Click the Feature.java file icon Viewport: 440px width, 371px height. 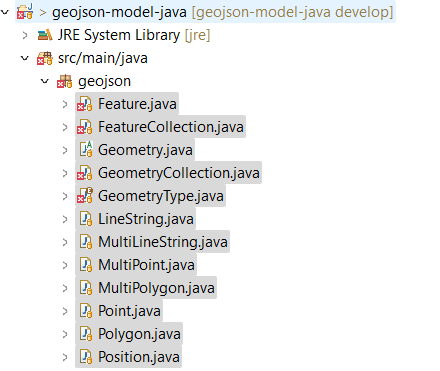(85, 104)
